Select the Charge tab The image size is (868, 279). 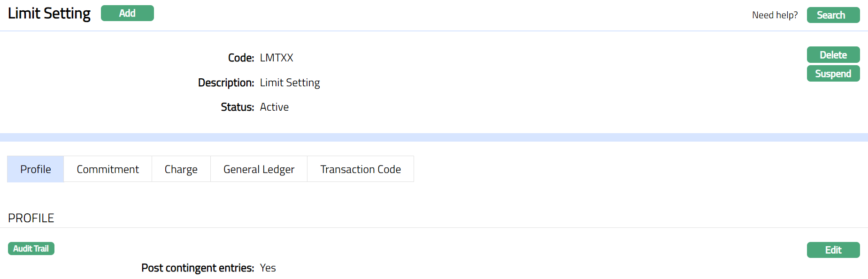181,169
